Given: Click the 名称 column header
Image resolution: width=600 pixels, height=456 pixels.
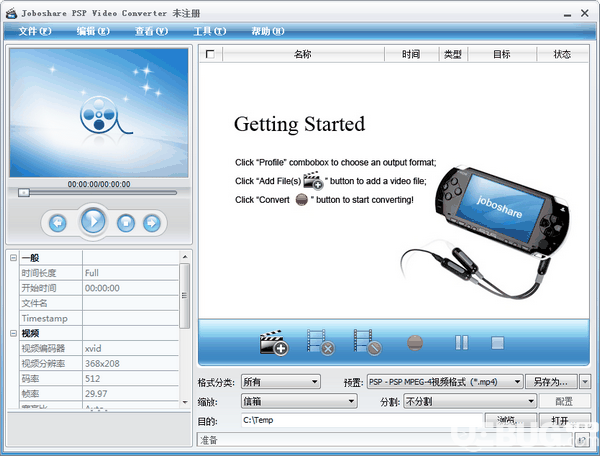Looking at the screenshot, I should [x=303, y=54].
